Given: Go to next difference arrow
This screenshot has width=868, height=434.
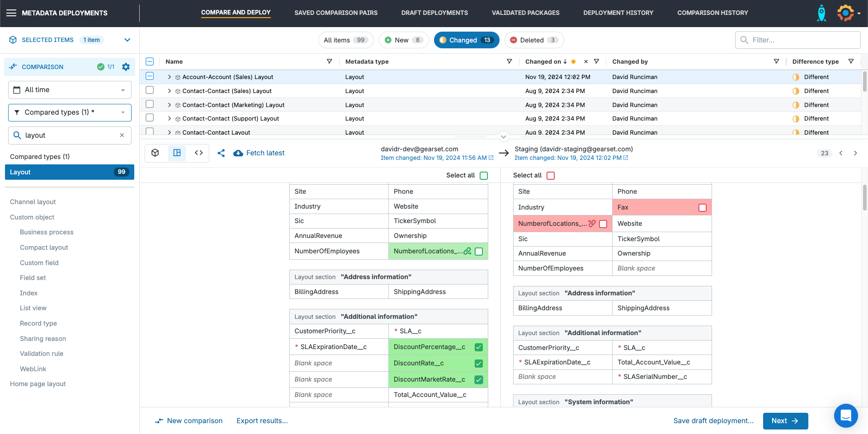Looking at the screenshot, I should pyautogui.click(x=855, y=153).
